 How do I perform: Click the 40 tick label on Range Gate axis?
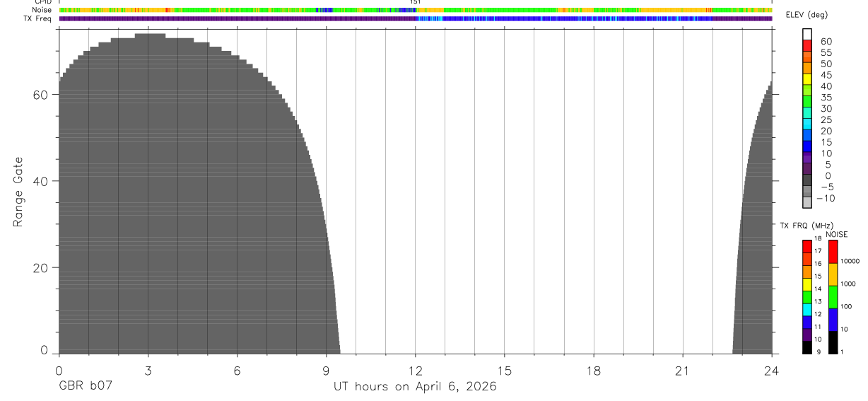pos(40,181)
